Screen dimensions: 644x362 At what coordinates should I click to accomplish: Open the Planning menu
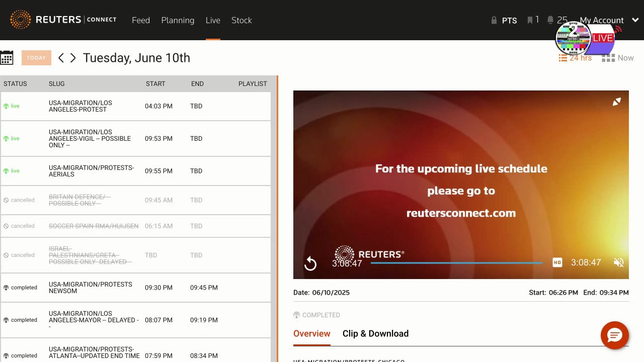178,20
